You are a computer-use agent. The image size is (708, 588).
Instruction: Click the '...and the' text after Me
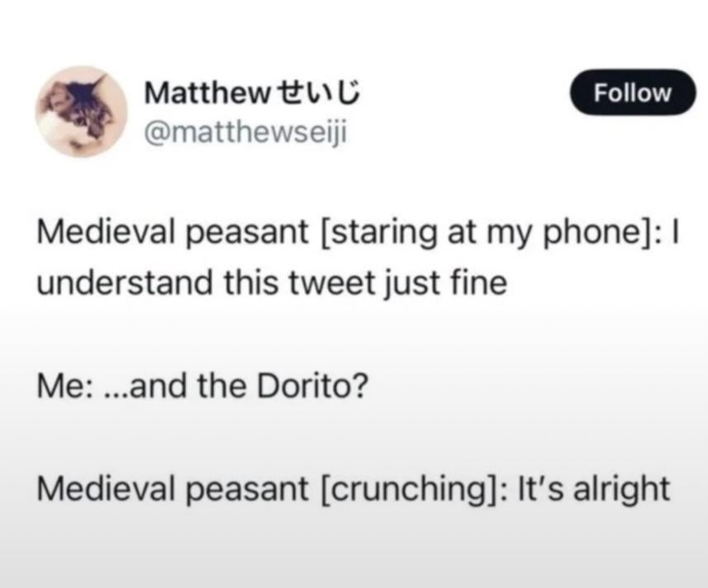176,386
